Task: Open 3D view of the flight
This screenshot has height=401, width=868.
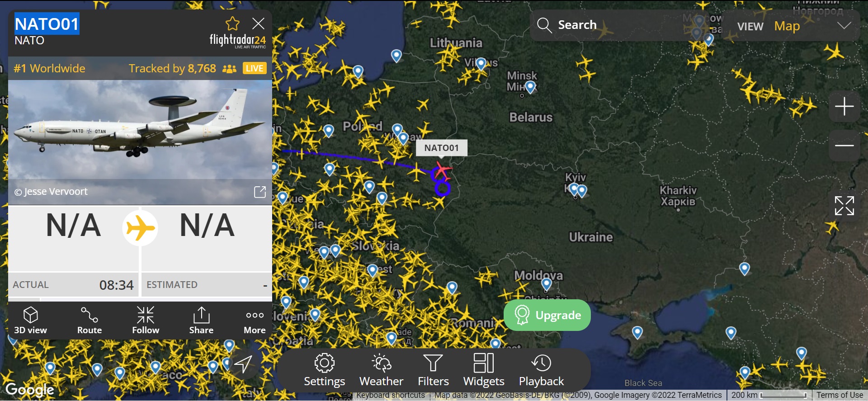Action: click(x=30, y=321)
